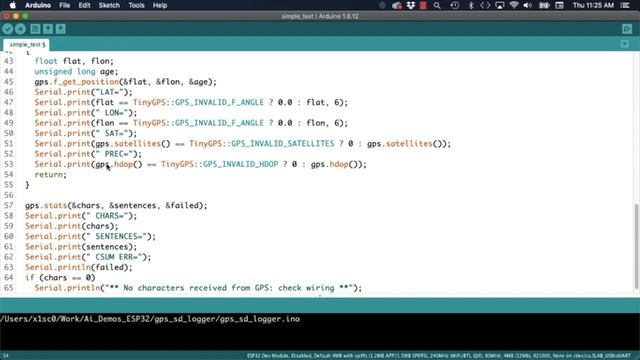Screen dimensions: 640x360
Task: Open the Apple menu
Action: coord(12,5)
